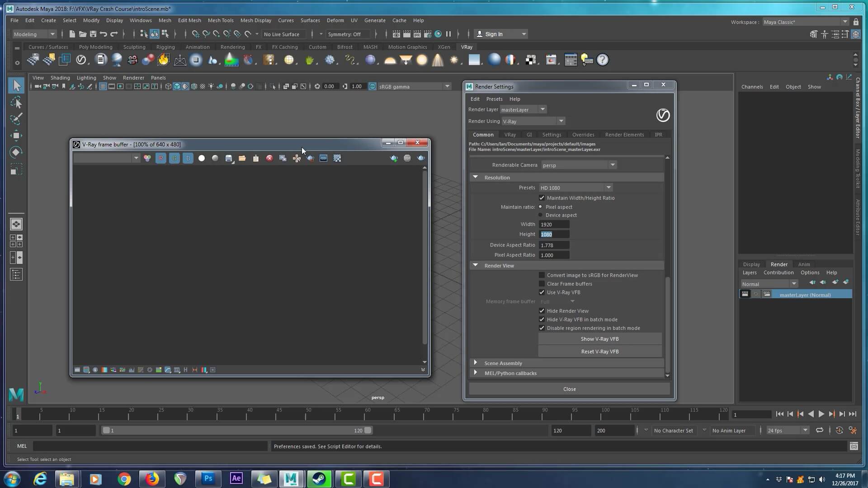868x488 pixels.
Task: Click the help question mark shelf icon
Action: pyautogui.click(x=602, y=60)
